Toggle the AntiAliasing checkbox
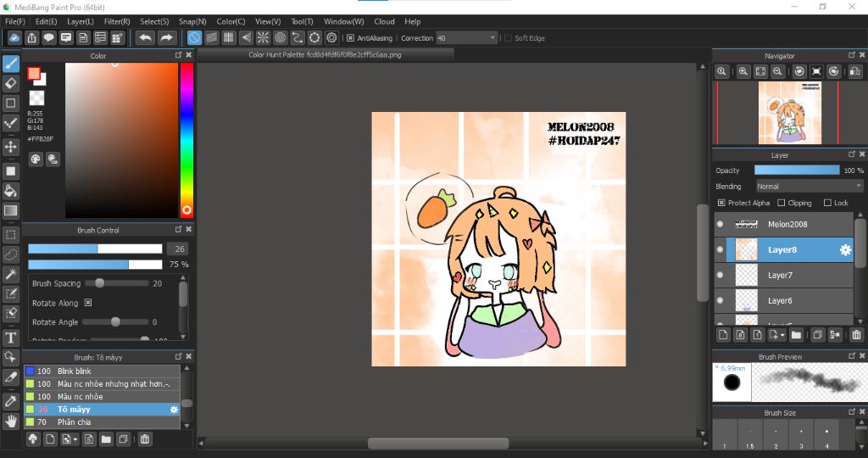 pos(350,38)
